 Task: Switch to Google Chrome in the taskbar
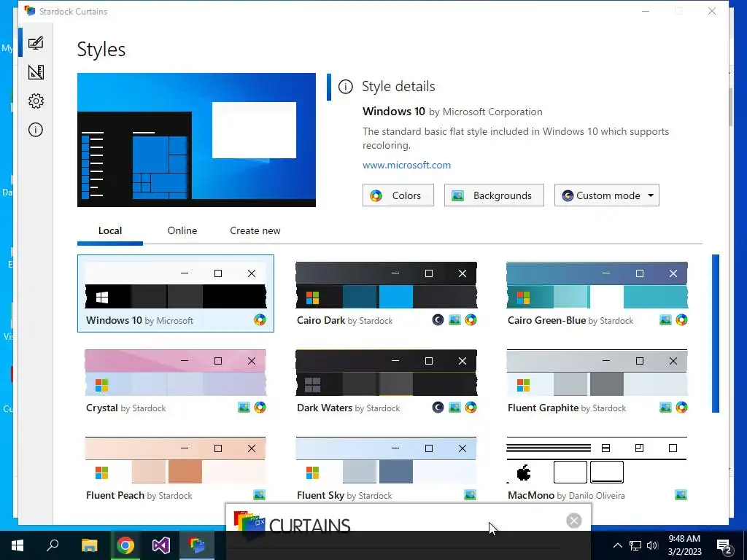(125, 545)
